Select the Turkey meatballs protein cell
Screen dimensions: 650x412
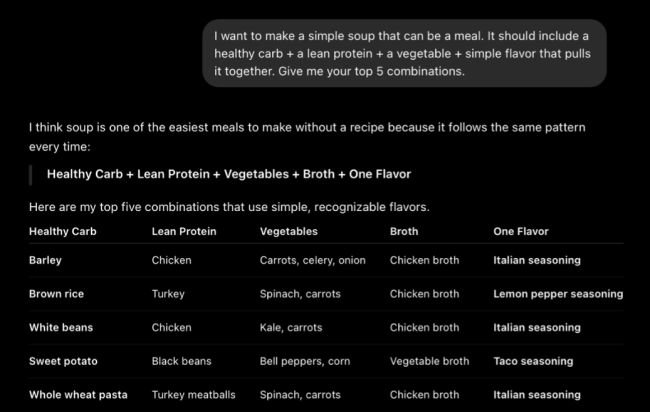194,395
